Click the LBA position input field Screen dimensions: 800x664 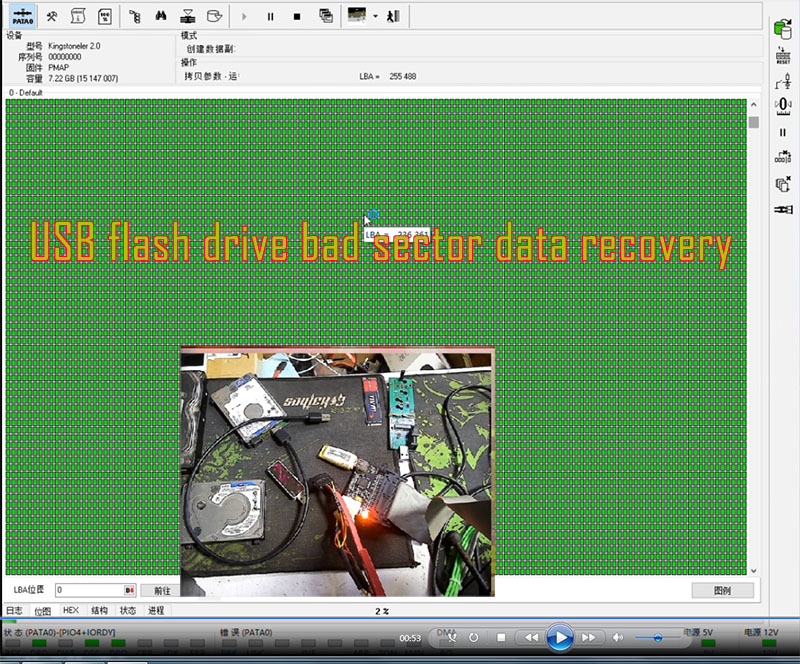coord(95,590)
